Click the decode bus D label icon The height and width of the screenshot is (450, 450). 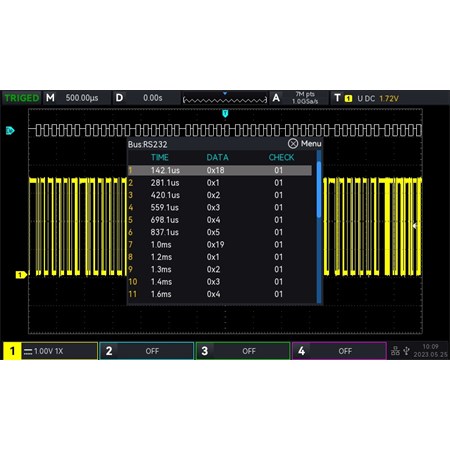(x=10, y=130)
